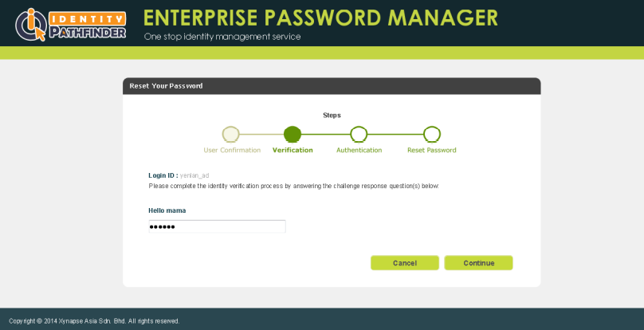Click the filled Verification step circle

point(292,134)
